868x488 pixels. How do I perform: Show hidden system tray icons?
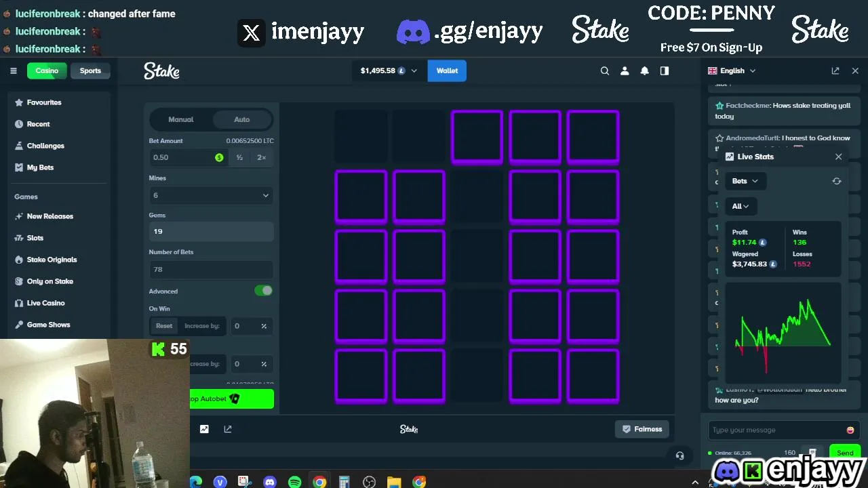(x=694, y=482)
